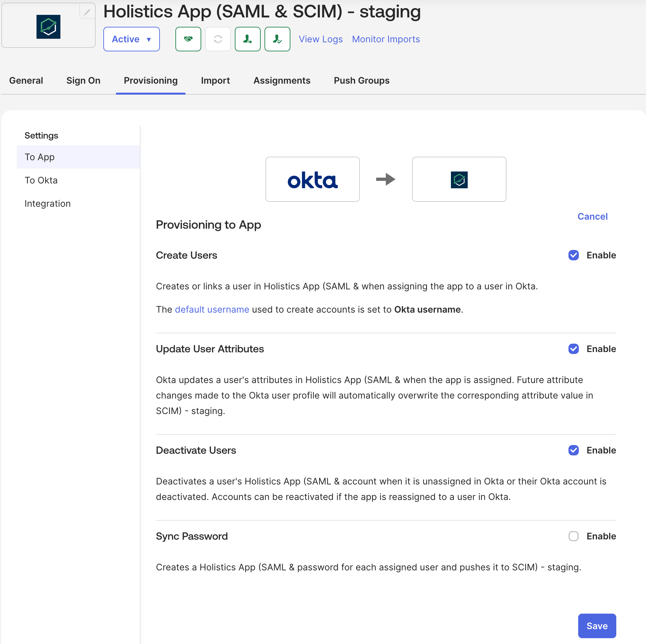646x644 pixels.
Task: Select the user-with-checkmark assignment icon
Action: pos(277,39)
